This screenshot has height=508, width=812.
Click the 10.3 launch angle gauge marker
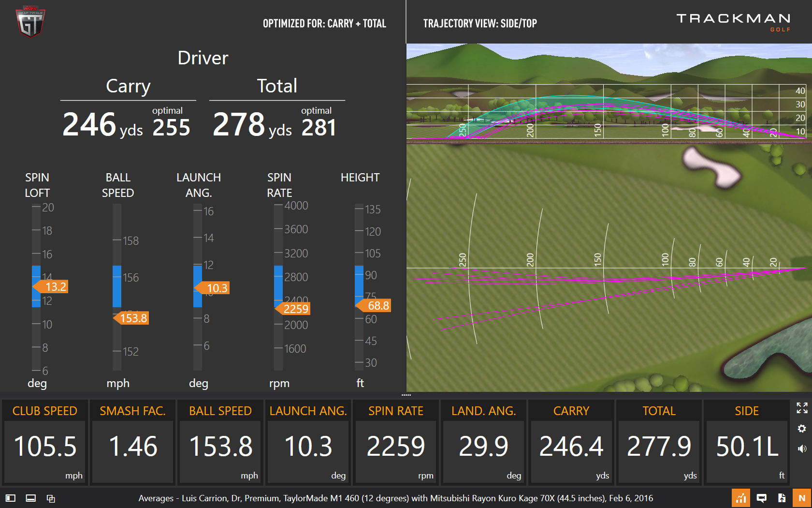pos(212,288)
